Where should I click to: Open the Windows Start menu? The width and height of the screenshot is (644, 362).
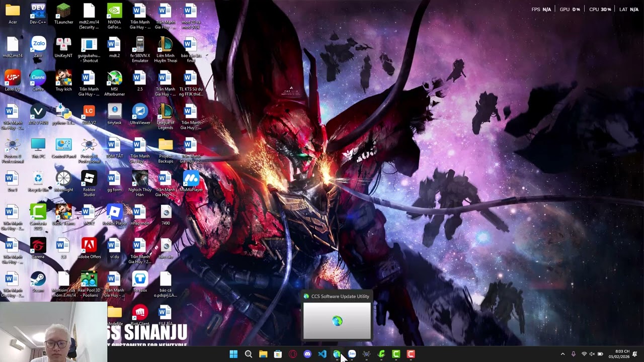click(233, 354)
